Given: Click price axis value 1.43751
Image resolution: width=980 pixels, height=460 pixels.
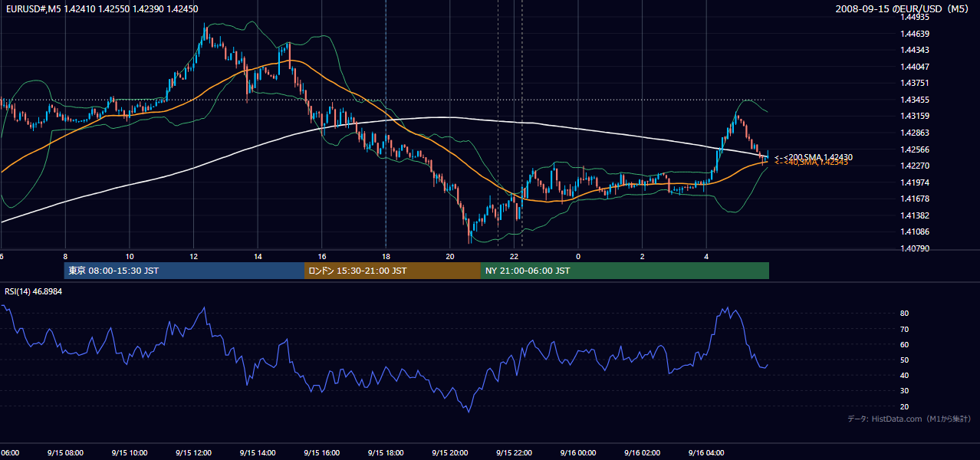Looking at the screenshot, I should pyautogui.click(x=916, y=83).
